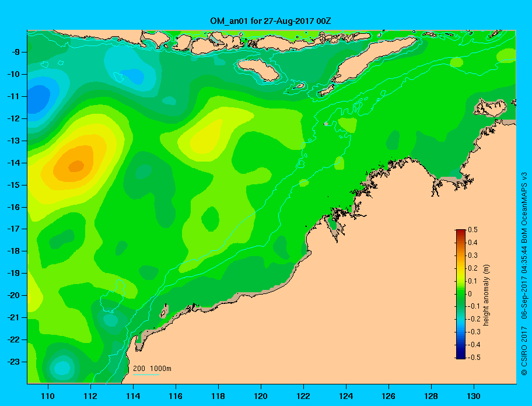532x406 pixels.
Task: Click the dark red top of the colorbar
Action: pos(461,232)
